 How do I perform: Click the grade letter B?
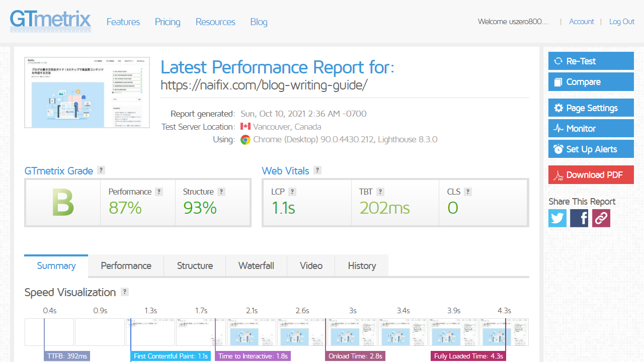(x=63, y=203)
